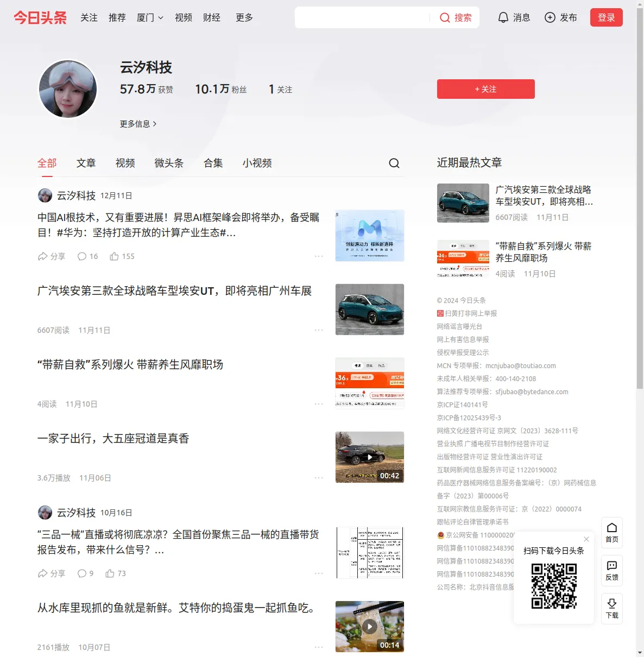Open 昇思AI框架 post thumbnail
Screen dimensions: 644x657
point(370,236)
